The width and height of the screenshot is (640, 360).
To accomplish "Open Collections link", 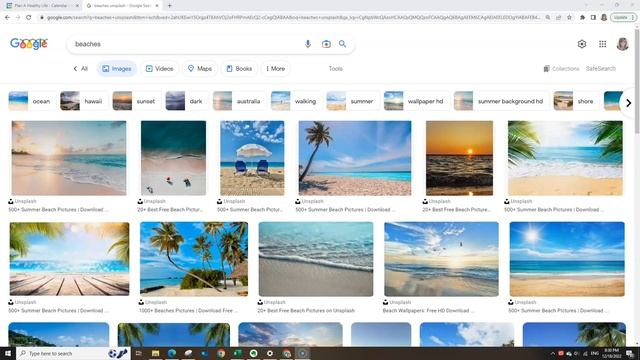I will click(x=561, y=69).
